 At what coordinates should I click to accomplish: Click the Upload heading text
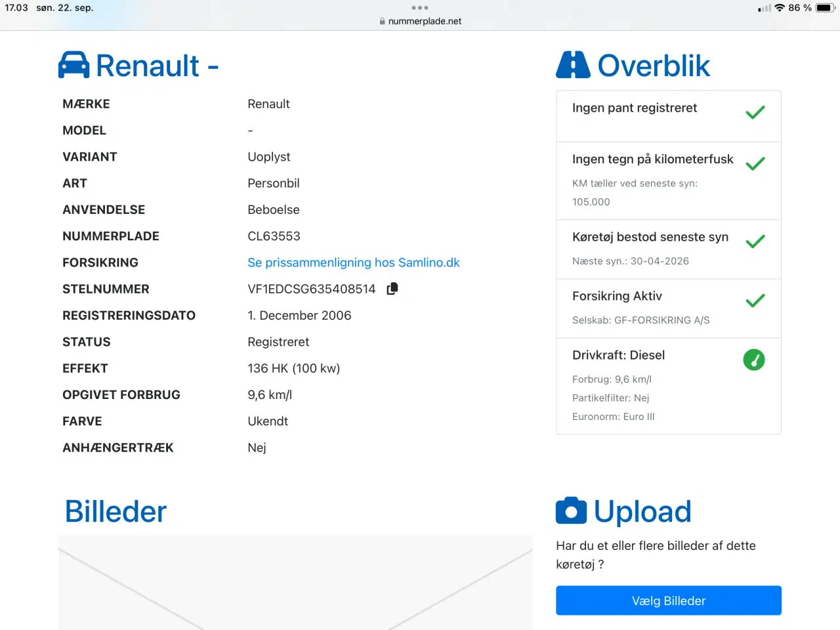point(642,512)
